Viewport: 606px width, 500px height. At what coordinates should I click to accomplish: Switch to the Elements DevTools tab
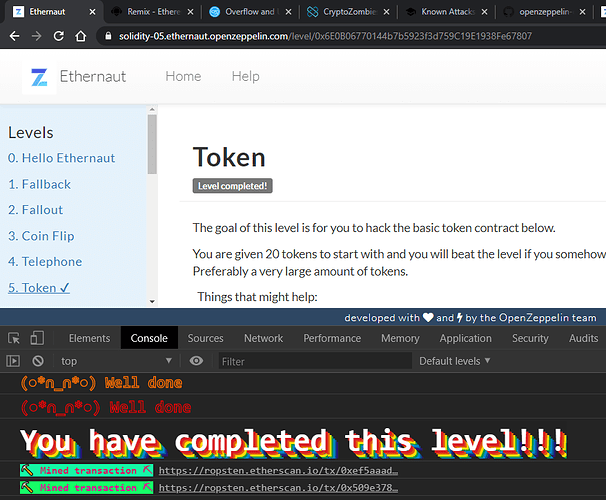click(89, 338)
